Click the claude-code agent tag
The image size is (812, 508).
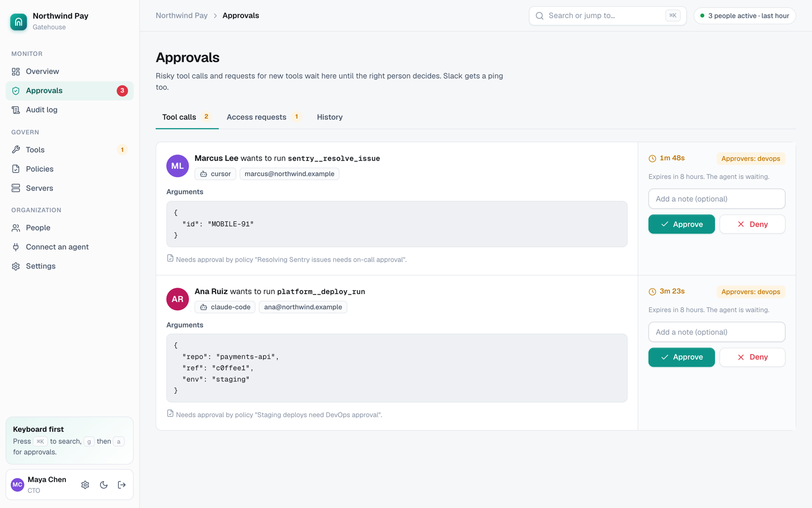pyautogui.click(x=225, y=307)
